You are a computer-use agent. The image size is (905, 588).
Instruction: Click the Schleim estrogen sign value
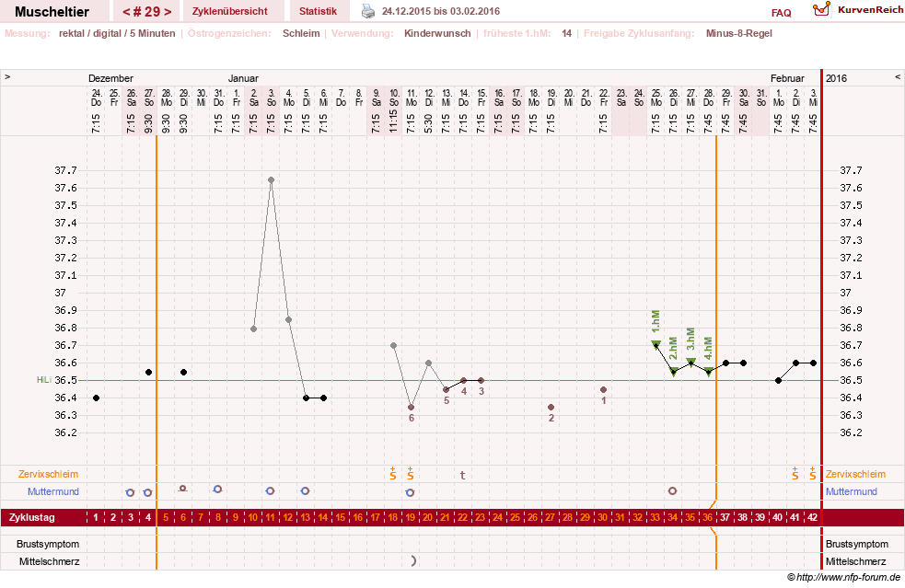coord(301,33)
